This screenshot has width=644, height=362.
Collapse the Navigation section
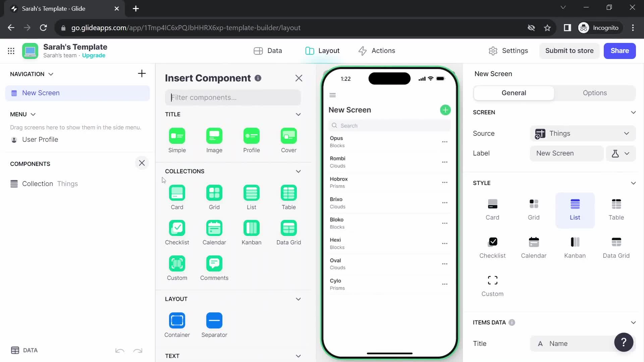click(x=51, y=74)
